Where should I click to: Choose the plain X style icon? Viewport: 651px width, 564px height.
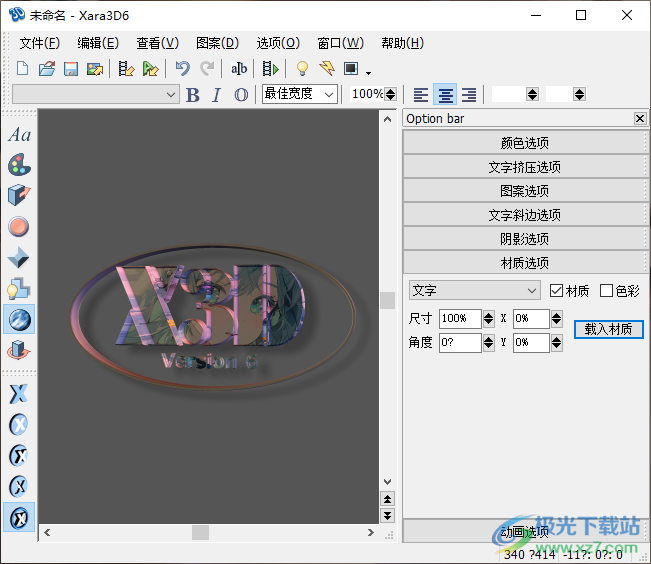19,394
